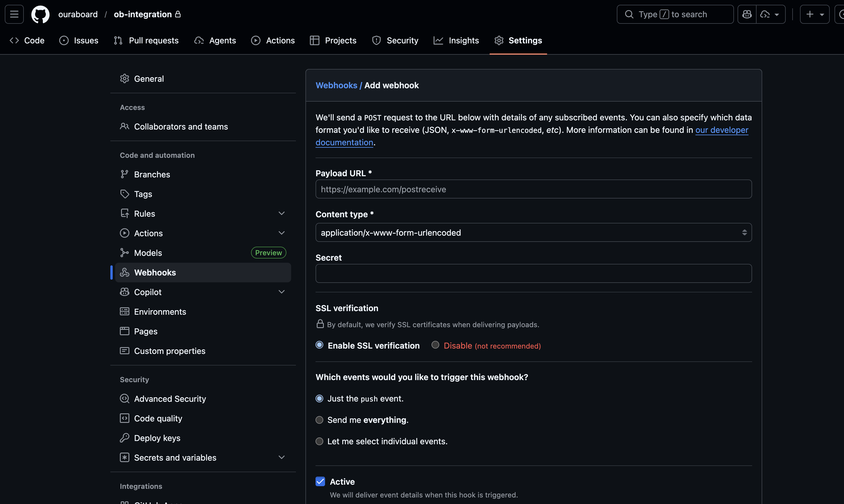Click the Tags label icon
Screen dimensions: 844x504
click(x=125, y=194)
